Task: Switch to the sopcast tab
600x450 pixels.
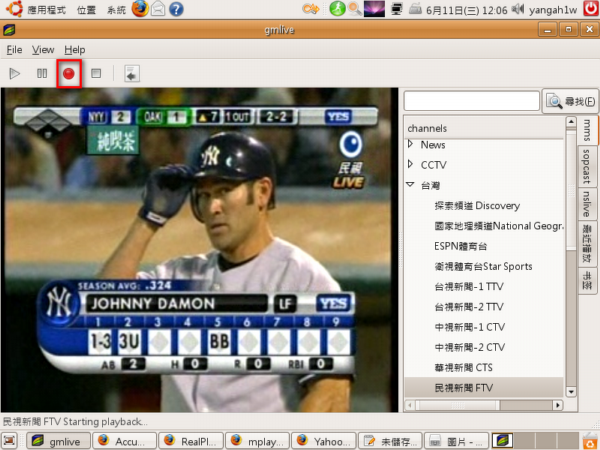Action: 587,166
